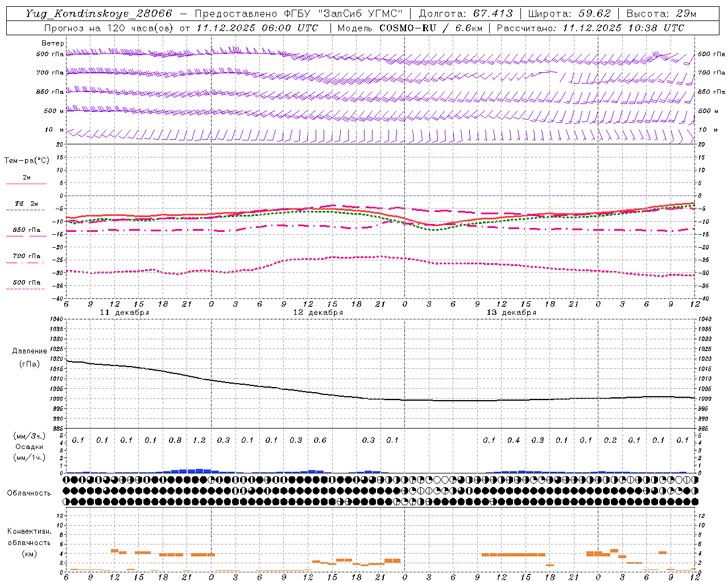The width and height of the screenshot is (728, 582).
Task: Click the (гПа) unit label under Давление
Action: [30, 364]
